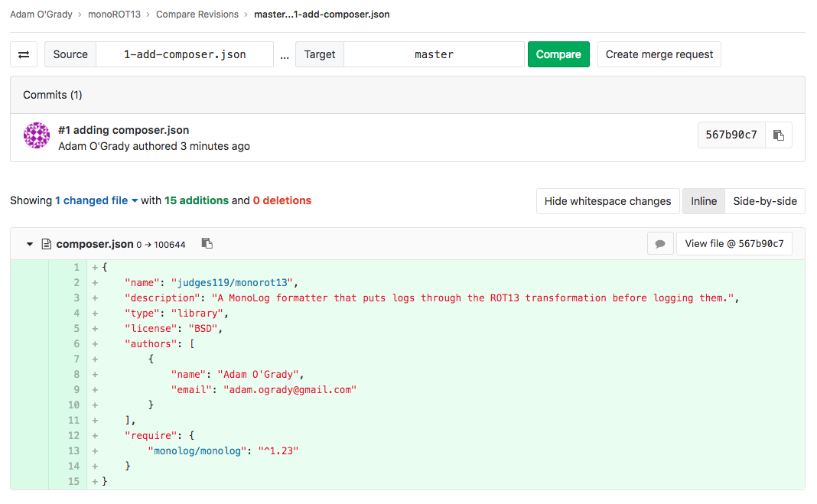Click 'Target' label beside branch selector
The image size is (817, 504).
pyautogui.click(x=320, y=54)
